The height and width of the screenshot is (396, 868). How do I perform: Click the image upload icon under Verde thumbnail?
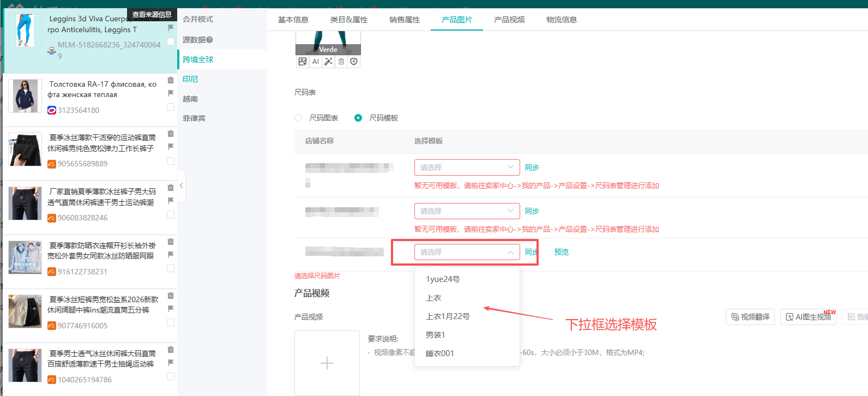303,62
